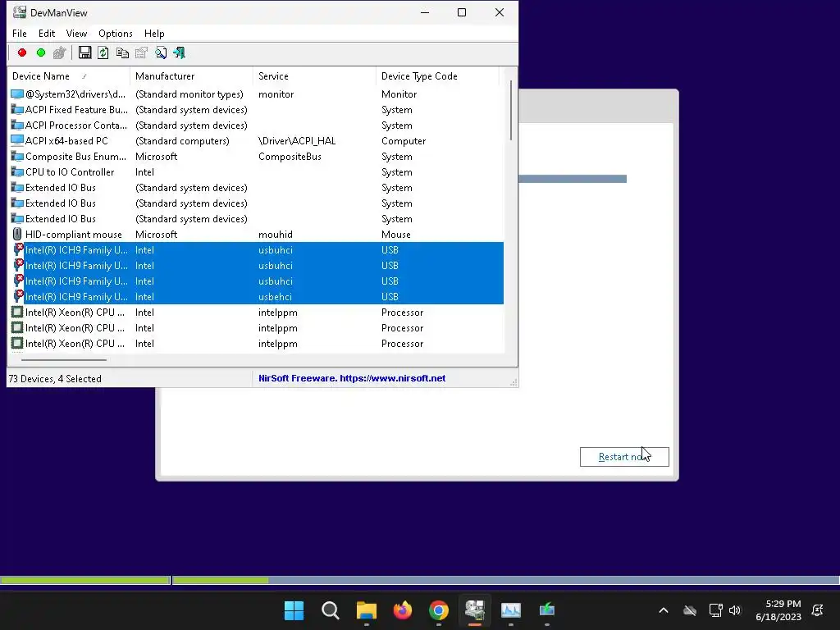Open the Options menu

pos(115,33)
